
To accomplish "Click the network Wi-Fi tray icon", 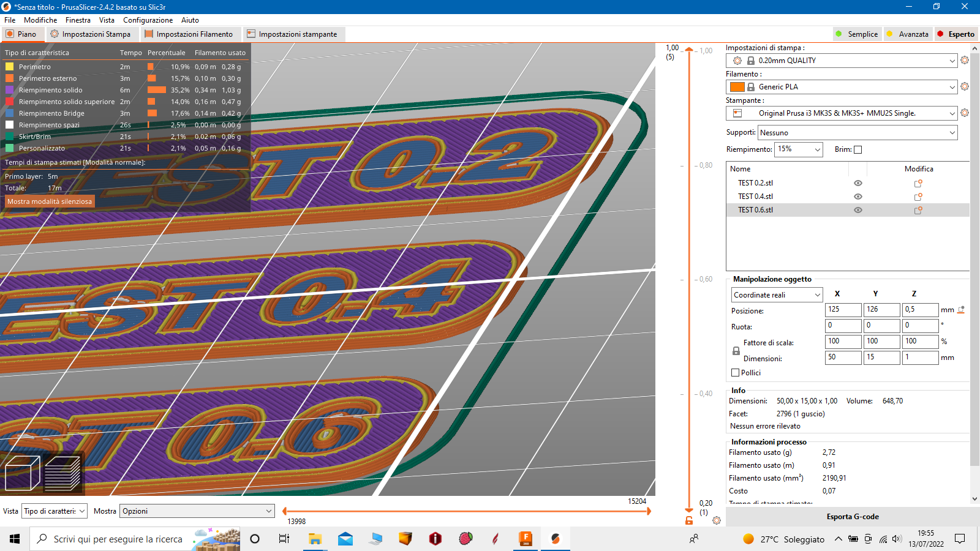I will [883, 539].
